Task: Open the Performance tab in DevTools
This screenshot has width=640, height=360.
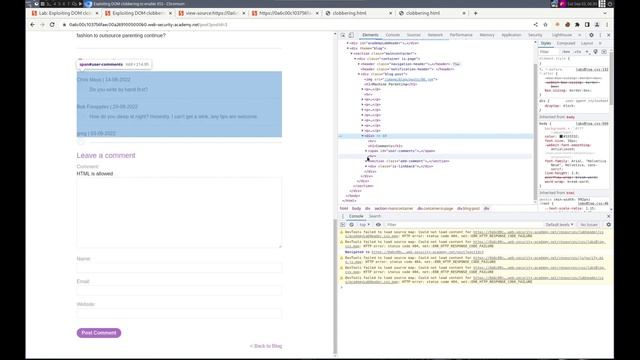Action: [461, 35]
